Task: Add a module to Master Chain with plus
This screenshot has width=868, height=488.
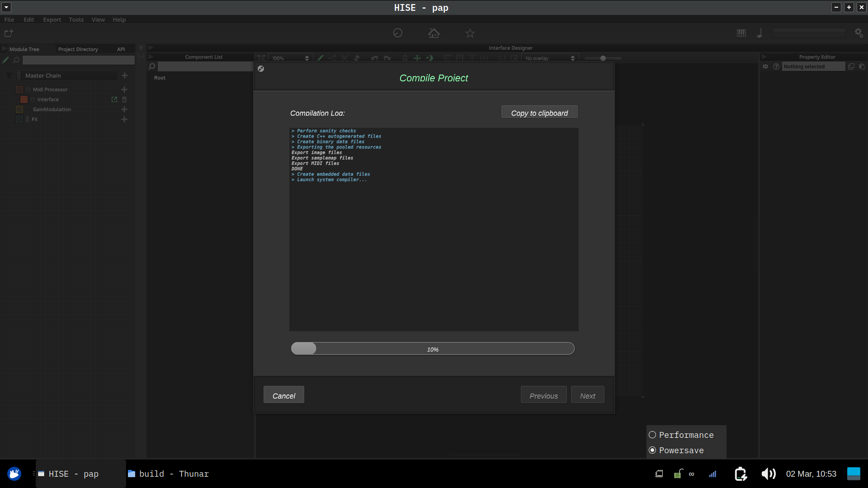Action: pyautogui.click(x=125, y=75)
